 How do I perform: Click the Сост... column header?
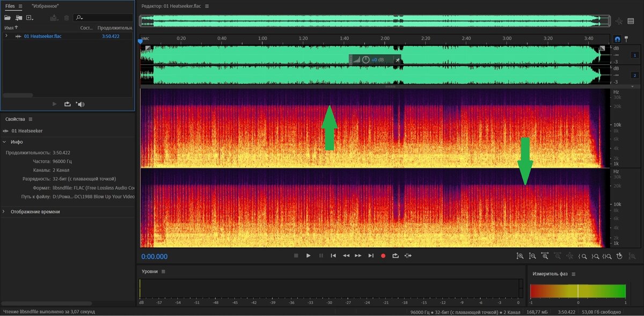click(86, 27)
